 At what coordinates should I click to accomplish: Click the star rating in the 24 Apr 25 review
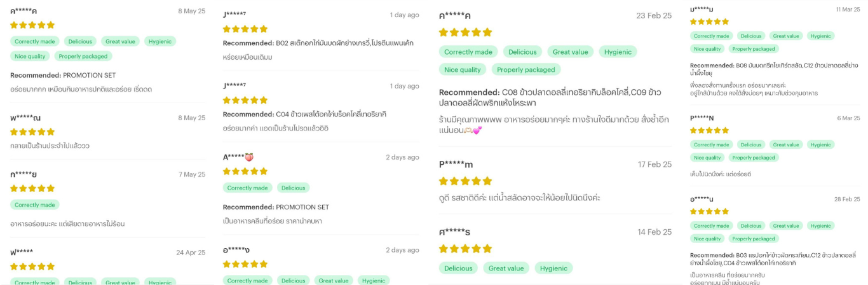pyautogui.click(x=32, y=267)
